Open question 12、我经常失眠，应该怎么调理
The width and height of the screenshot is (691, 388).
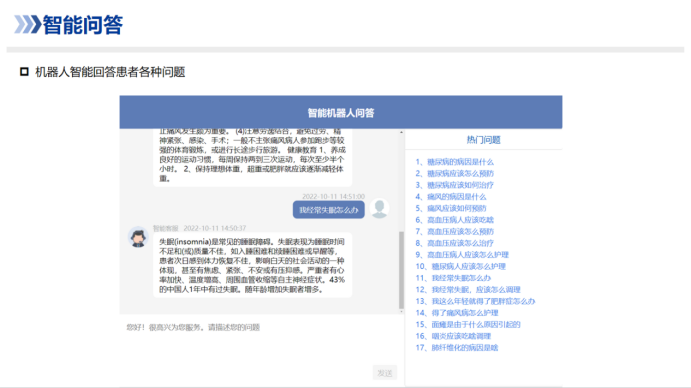[468, 290]
